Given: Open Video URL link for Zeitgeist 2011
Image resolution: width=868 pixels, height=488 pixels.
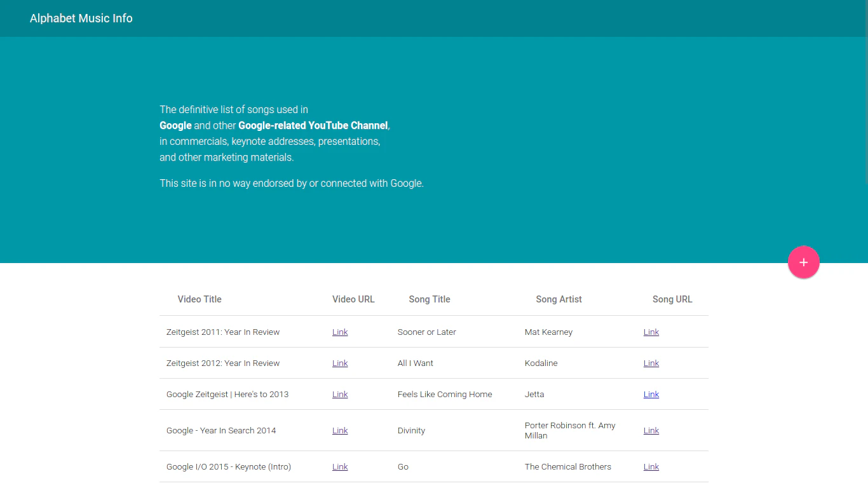Looking at the screenshot, I should (340, 332).
